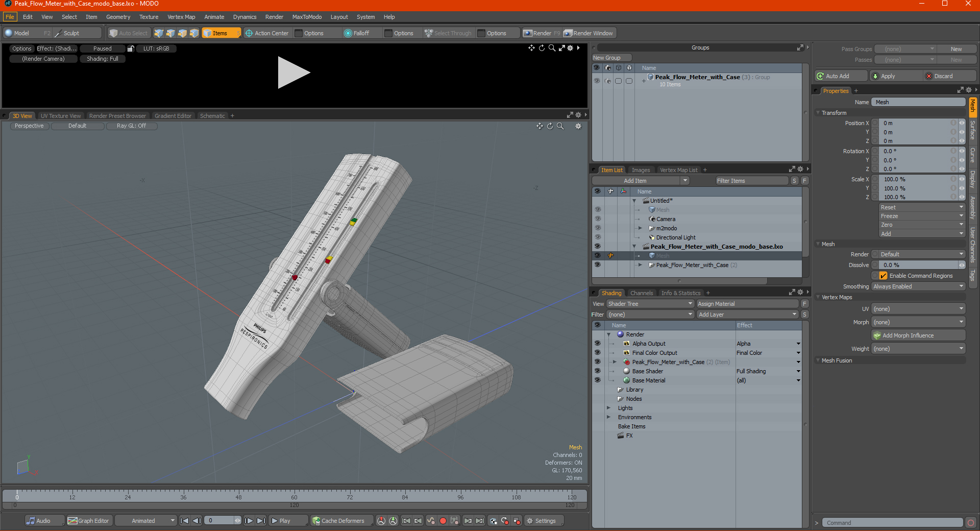This screenshot has width=980, height=531.
Task: Expand the Environments entry in Shader Tree
Action: click(608, 417)
